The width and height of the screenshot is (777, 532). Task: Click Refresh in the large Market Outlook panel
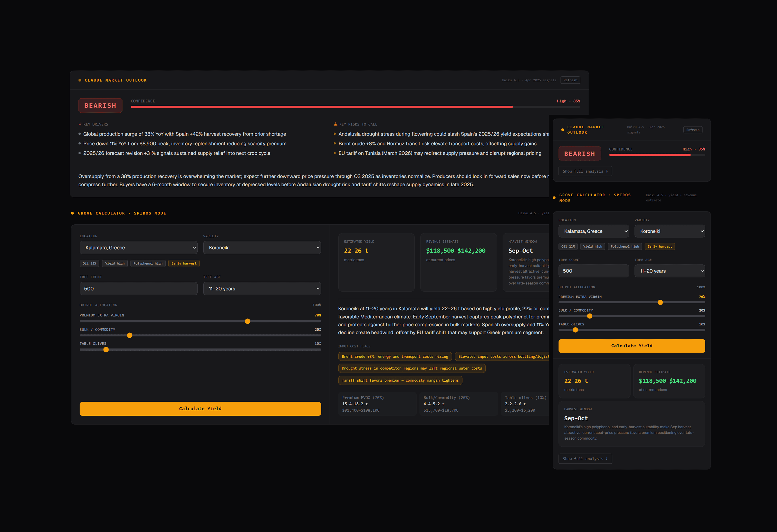point(570,80)
